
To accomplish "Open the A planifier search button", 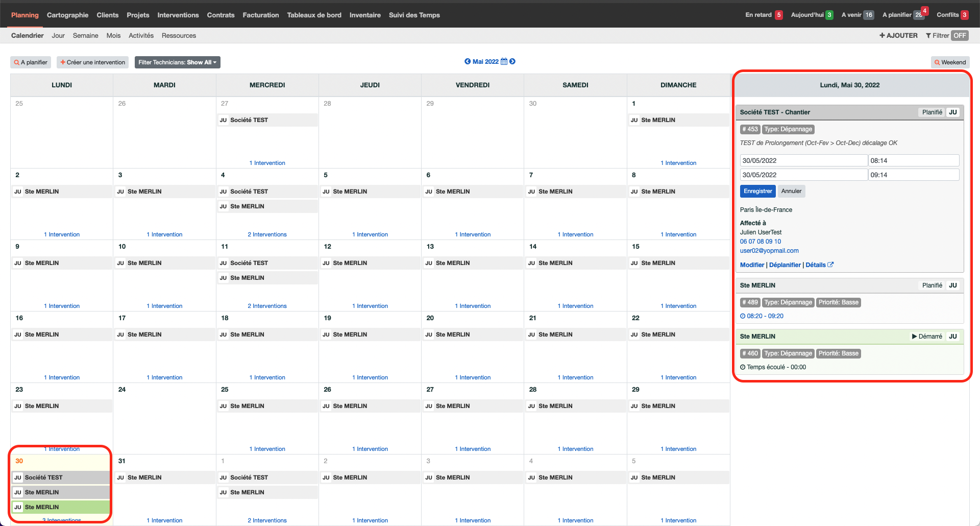I will (x=31, y=62).
